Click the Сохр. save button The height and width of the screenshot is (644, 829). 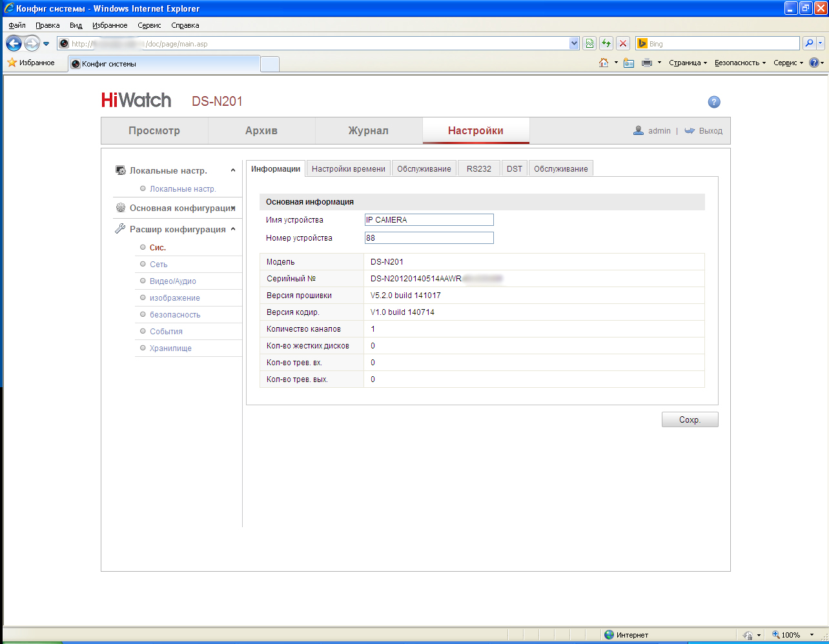[x=690, y=419]
